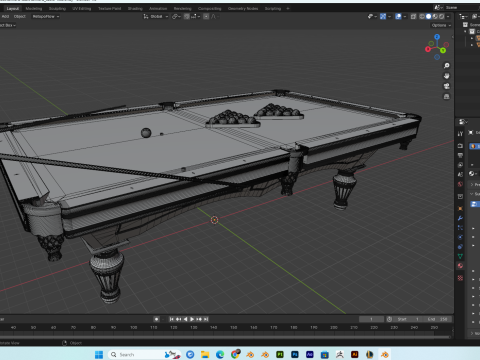Open the Object menu in the viewport header
The image size is (480, 360).
click(20, 16)
